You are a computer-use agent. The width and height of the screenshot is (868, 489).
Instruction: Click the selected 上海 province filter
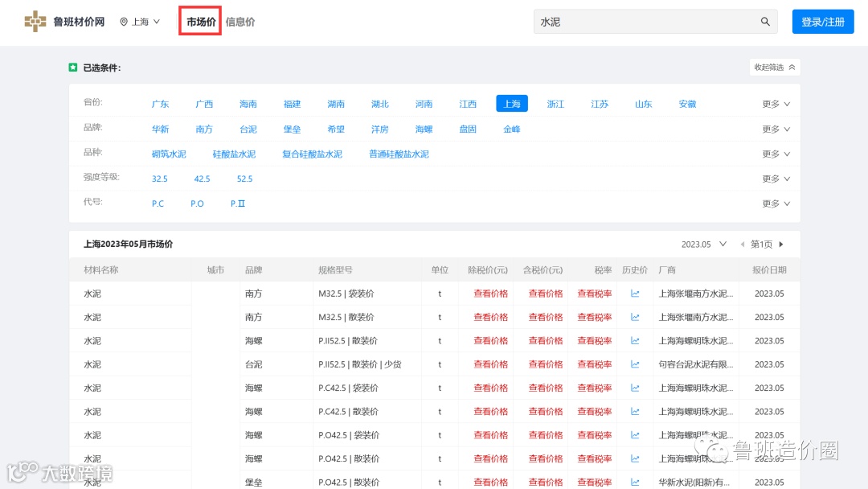click(x=511, y=104)
